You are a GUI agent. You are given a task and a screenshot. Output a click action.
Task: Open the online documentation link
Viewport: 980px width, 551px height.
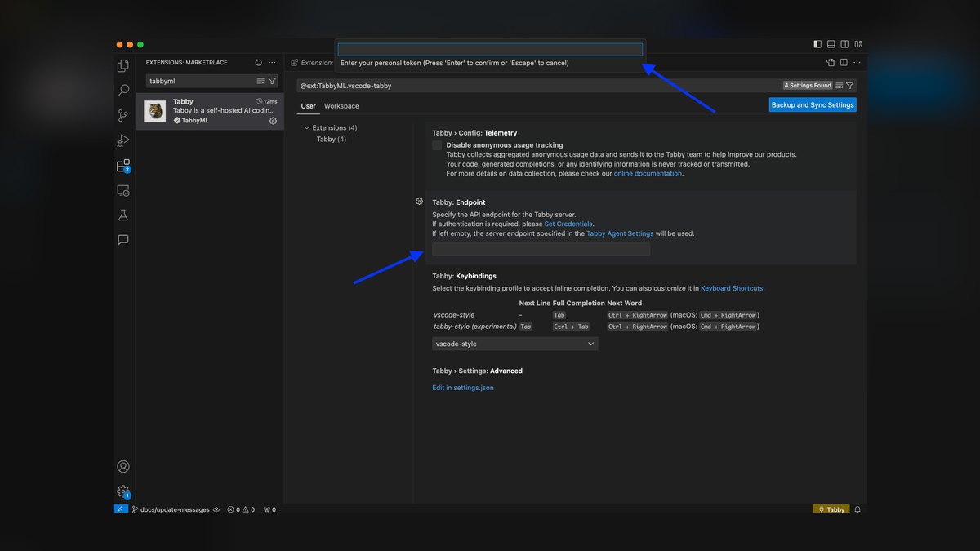(x=648, y=173)
